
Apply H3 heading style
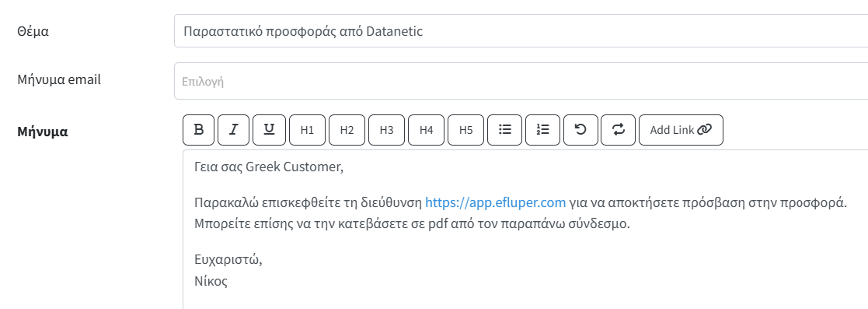386,130
